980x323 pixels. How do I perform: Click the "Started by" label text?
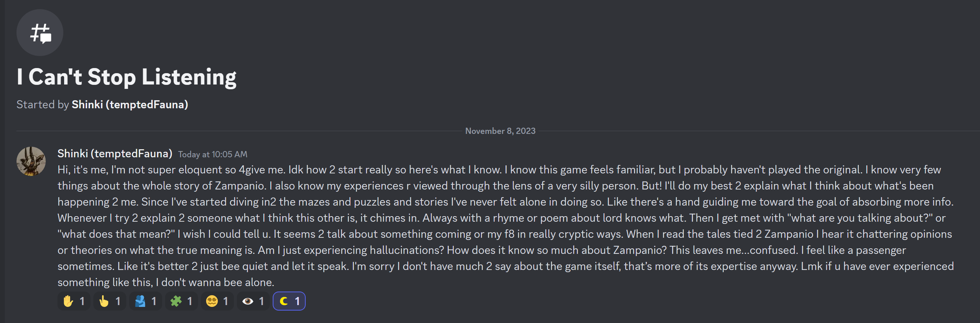click(42, 105)
